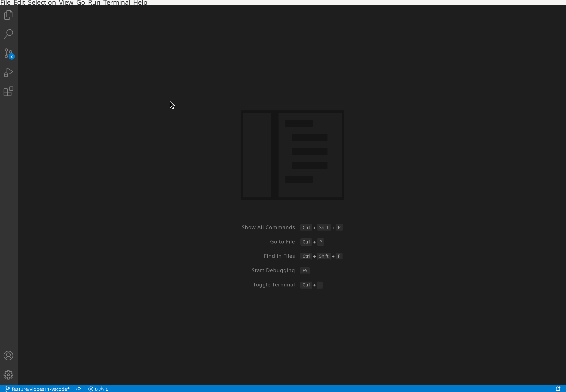Open the Manage gear icon
This screenshot has width=566, height=392.
[8, 375]
